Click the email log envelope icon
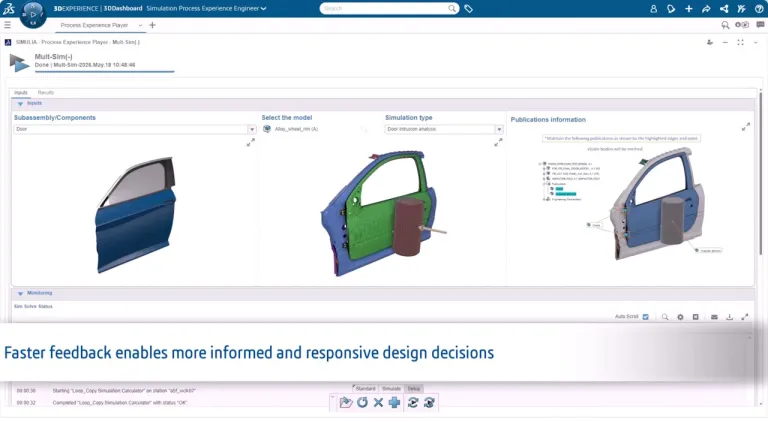This screenshot has width=768, height=422. 714,317
